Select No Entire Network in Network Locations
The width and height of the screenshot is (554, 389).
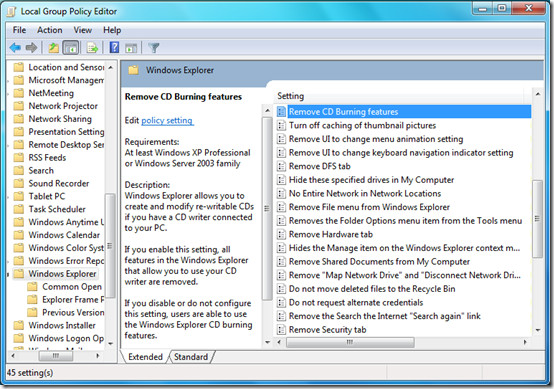(365, 194)
